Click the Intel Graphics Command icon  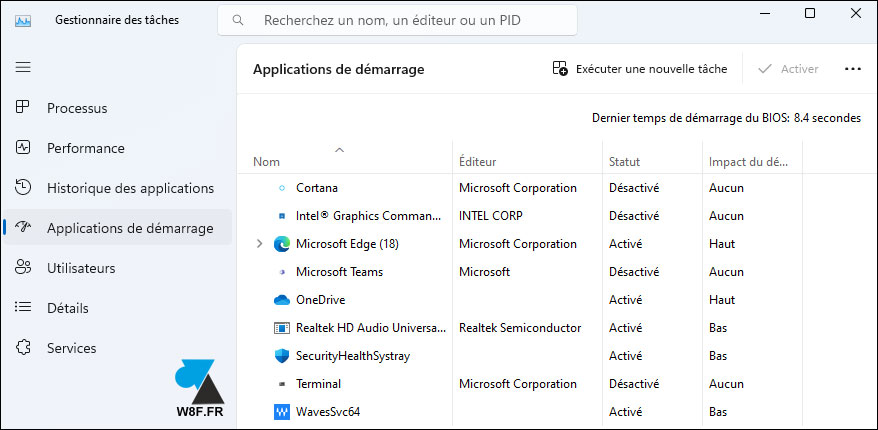pyautogui.click(x=282, y=216)
